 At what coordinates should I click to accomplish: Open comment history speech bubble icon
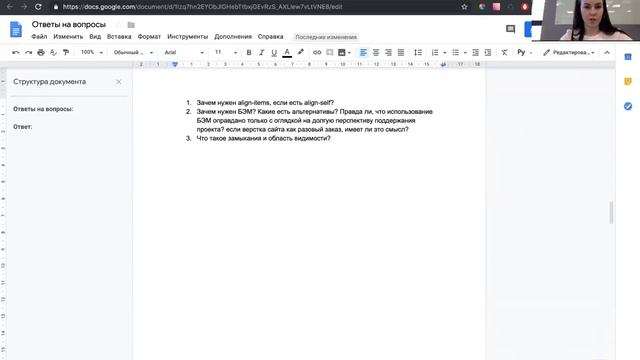(510, 29)
